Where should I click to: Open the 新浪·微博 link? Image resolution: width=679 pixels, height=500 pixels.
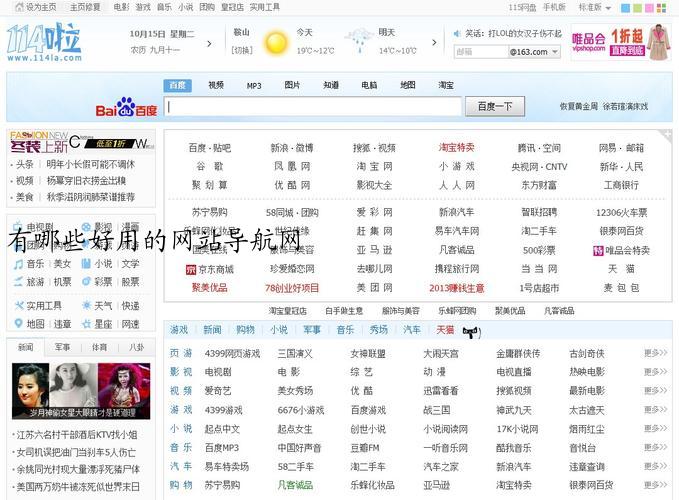point(292,148)
